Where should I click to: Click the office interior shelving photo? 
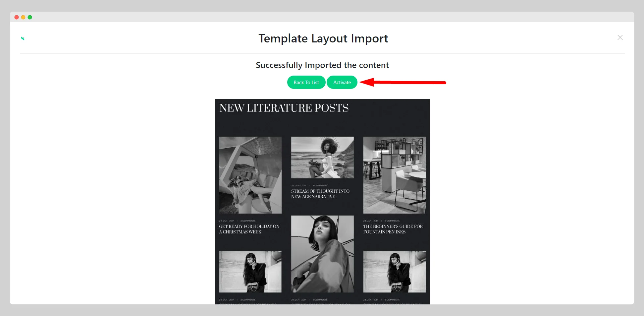pos(394,175)
